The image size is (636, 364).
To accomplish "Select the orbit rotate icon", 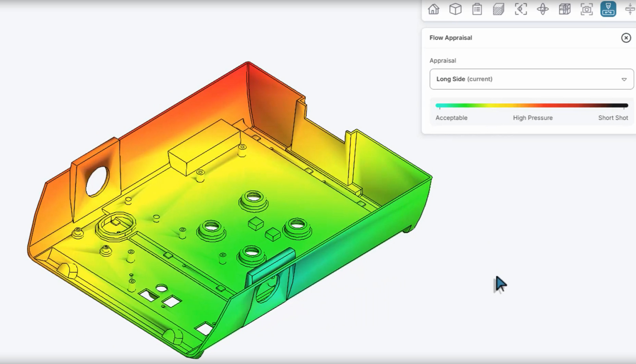I will 543,9.
